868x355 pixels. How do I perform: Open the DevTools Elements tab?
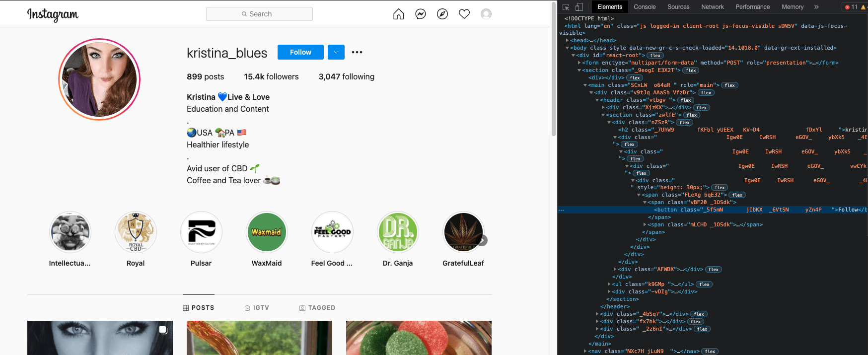point(609,7)
